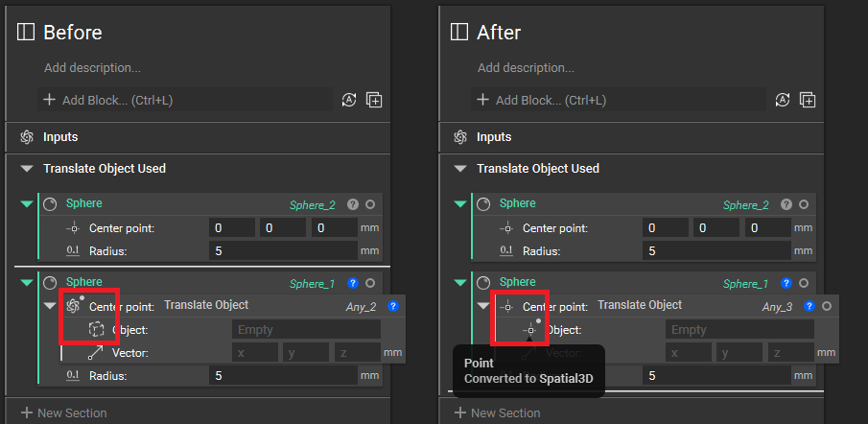Click Sphere_2 block sphere icon in After panel
Screen dimensions: 868x424
483,204
